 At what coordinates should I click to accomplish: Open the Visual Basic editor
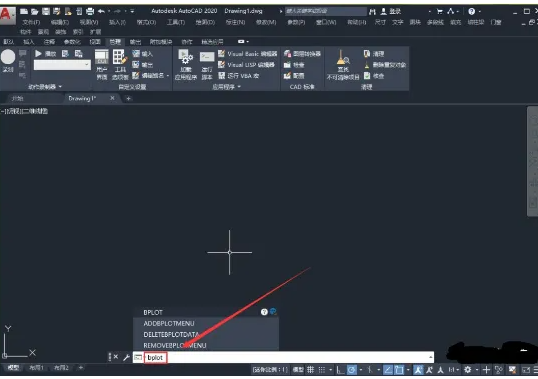tap(247, 54)
